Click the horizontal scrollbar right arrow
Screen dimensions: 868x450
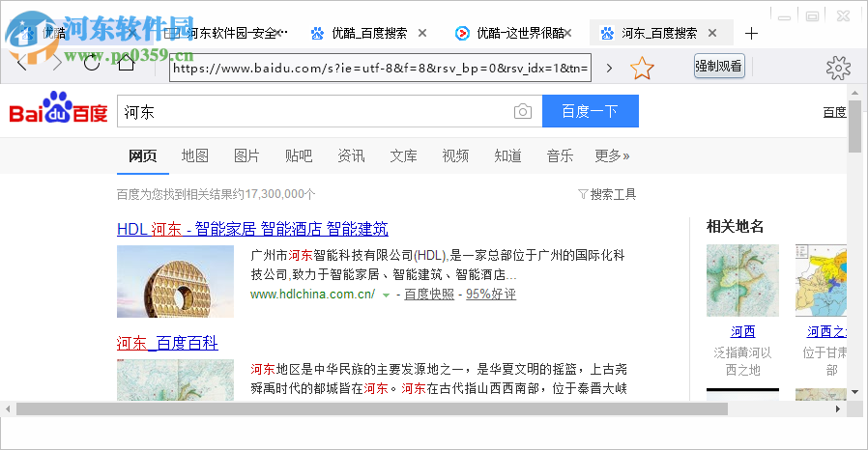pyautogui.click(x=838, y=409)
